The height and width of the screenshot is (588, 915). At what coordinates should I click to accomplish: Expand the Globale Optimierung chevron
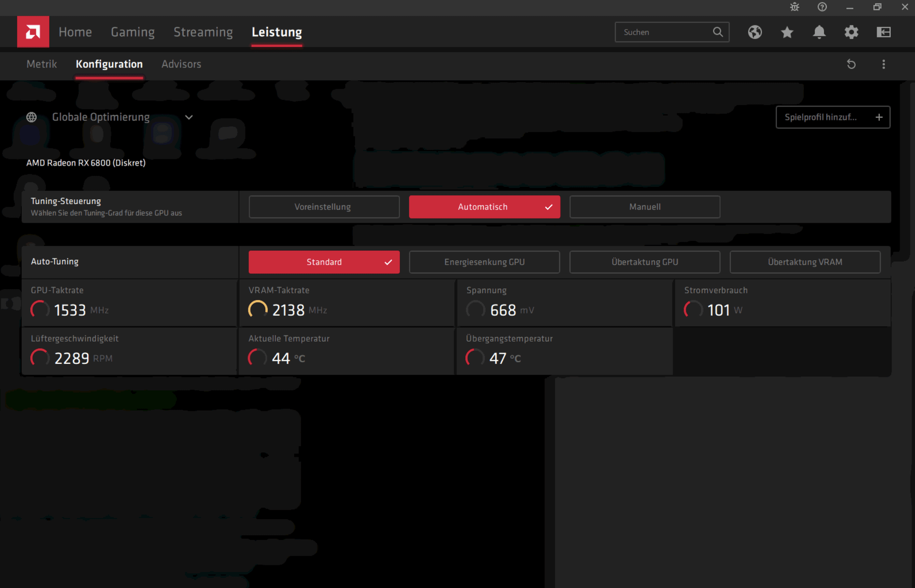tap(189, 117)
